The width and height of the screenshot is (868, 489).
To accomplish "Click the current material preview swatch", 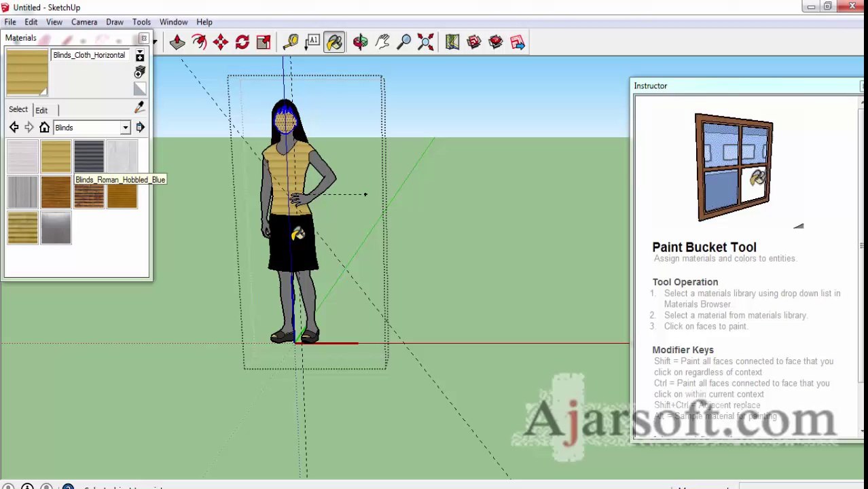I will point(27,73).
